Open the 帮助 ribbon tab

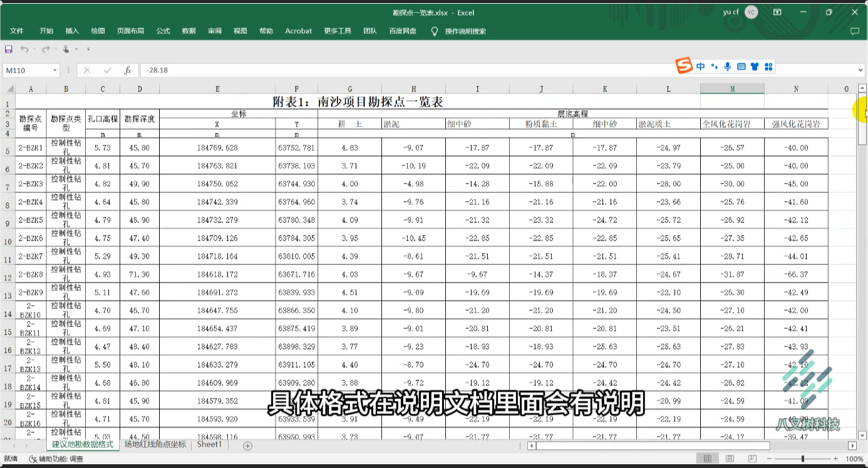266,31
